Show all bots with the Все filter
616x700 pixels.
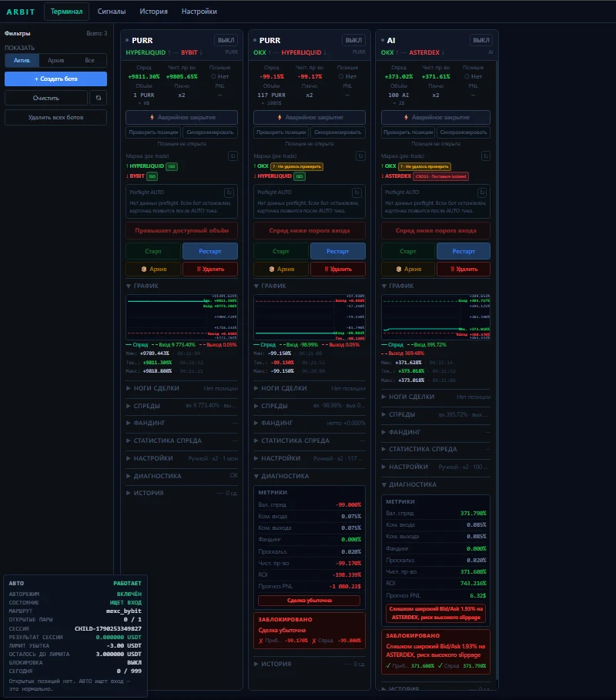tap(90, 60)
